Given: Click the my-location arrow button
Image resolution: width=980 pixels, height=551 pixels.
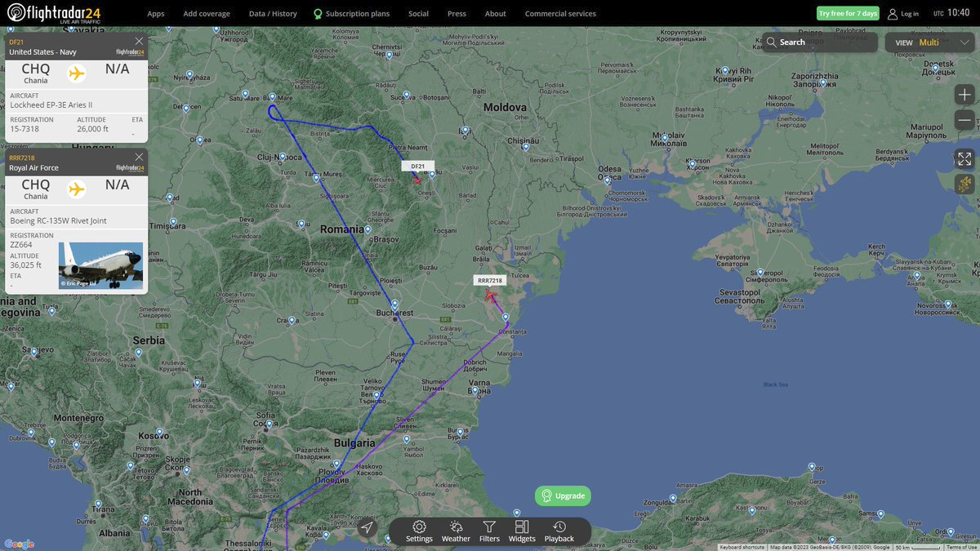Looking at the screenshot, I should point(367,528).
